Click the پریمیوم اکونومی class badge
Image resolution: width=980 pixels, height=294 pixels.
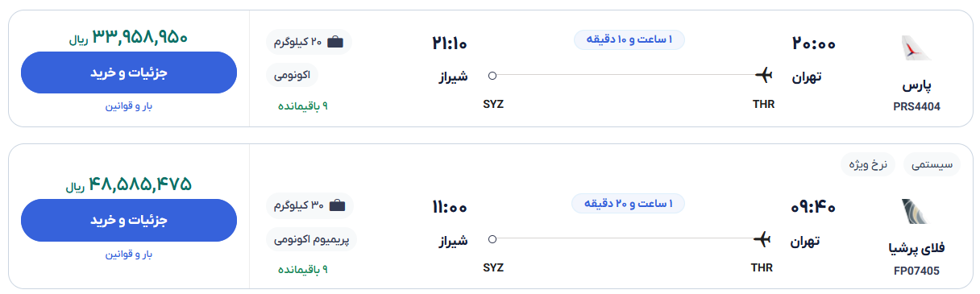tap(311, 239)
